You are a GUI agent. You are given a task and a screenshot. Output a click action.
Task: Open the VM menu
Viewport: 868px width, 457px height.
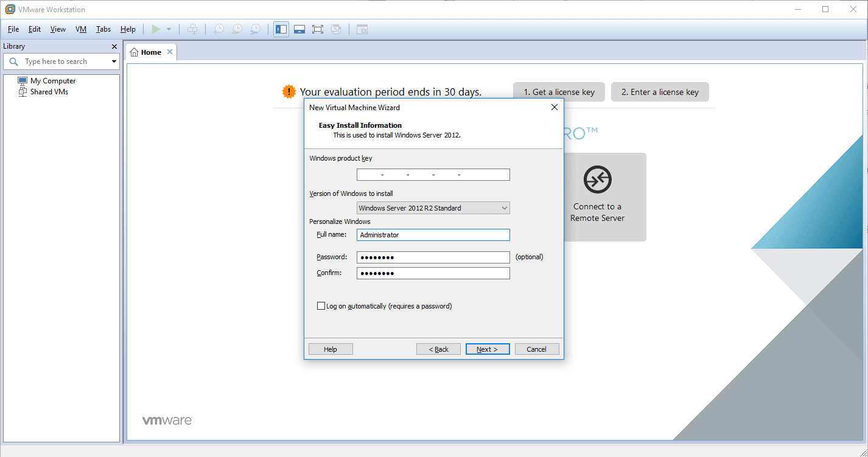click(81, 29)
